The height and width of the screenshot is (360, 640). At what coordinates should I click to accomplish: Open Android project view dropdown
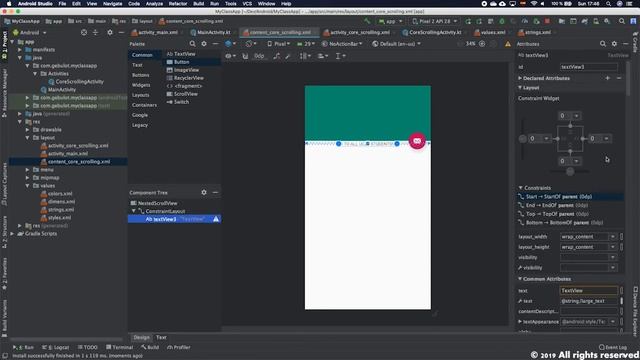tap(30, 32)
